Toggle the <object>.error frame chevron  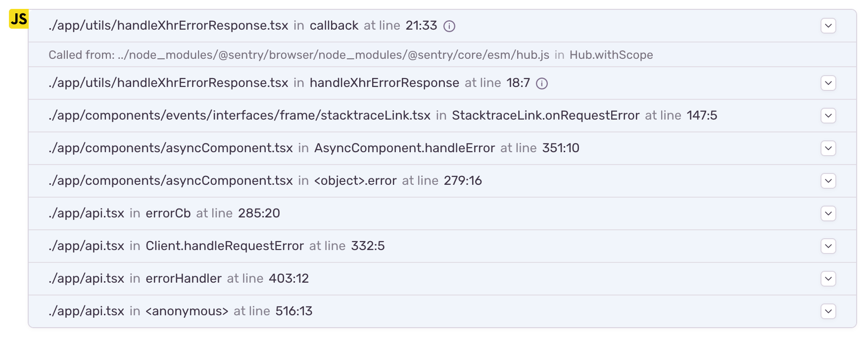828,181
